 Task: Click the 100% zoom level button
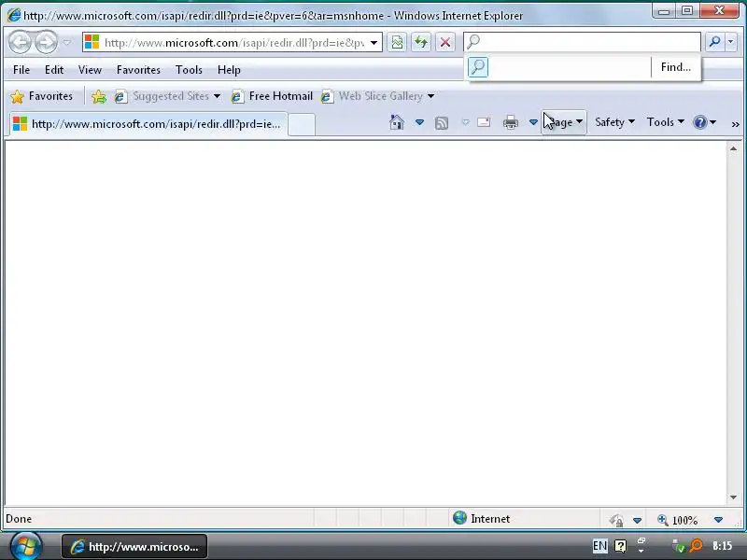point(678,520)
